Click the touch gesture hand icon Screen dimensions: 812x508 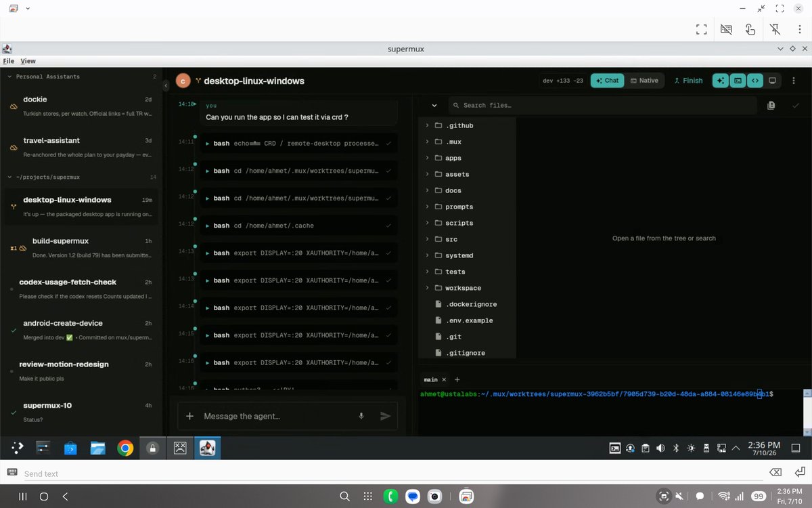point(750,29)
